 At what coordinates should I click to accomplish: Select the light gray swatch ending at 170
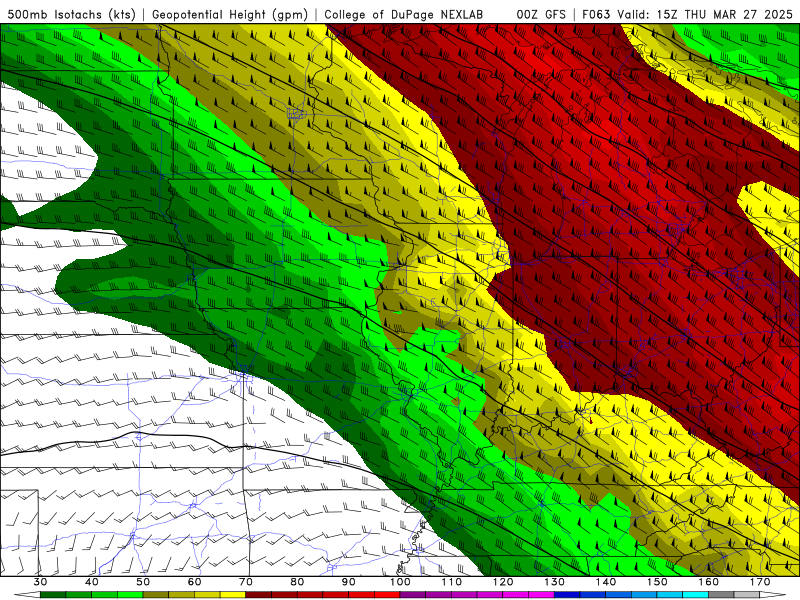(x=747, y=595)
